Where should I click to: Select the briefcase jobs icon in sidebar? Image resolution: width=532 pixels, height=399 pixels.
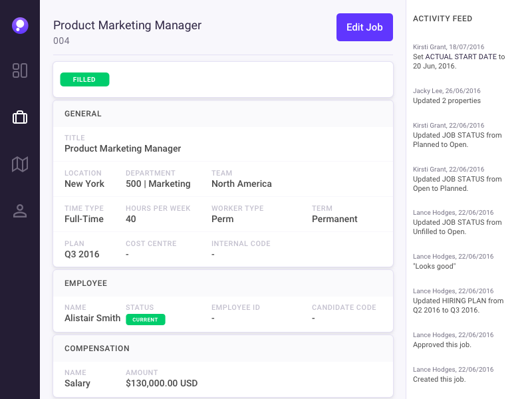(x=20, y=118)
